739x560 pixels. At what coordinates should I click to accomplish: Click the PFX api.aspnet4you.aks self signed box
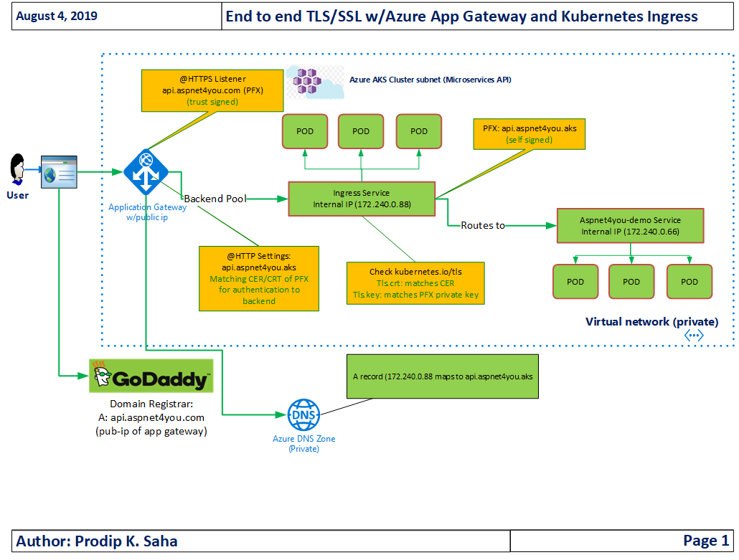pos(529,134)
